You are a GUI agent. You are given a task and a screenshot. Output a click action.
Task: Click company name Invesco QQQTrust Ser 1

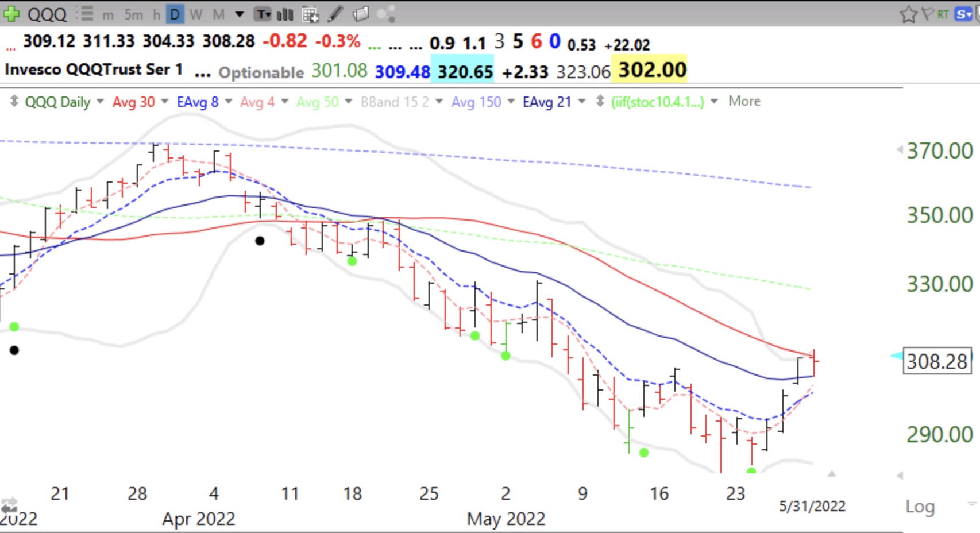point(94,69)
